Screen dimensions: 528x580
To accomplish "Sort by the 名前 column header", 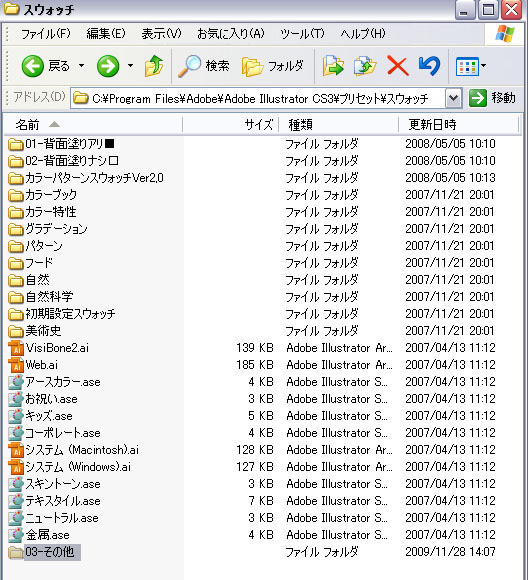I will (x=93, y=125).
